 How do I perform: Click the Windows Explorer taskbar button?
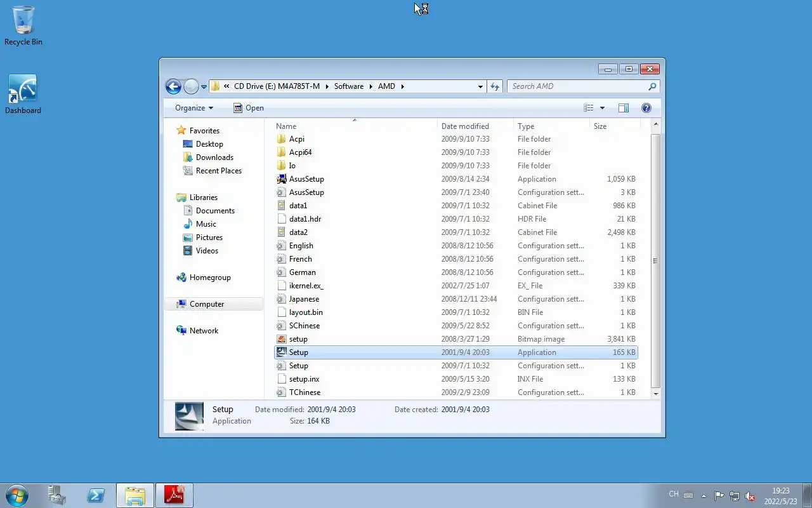(x=135, y=495)
